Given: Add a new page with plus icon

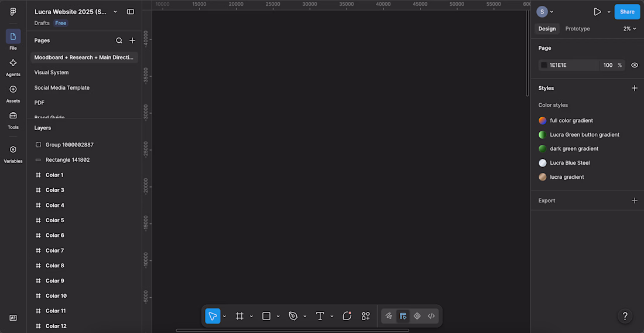Looking at the screenshot, I should pos(132,40).
